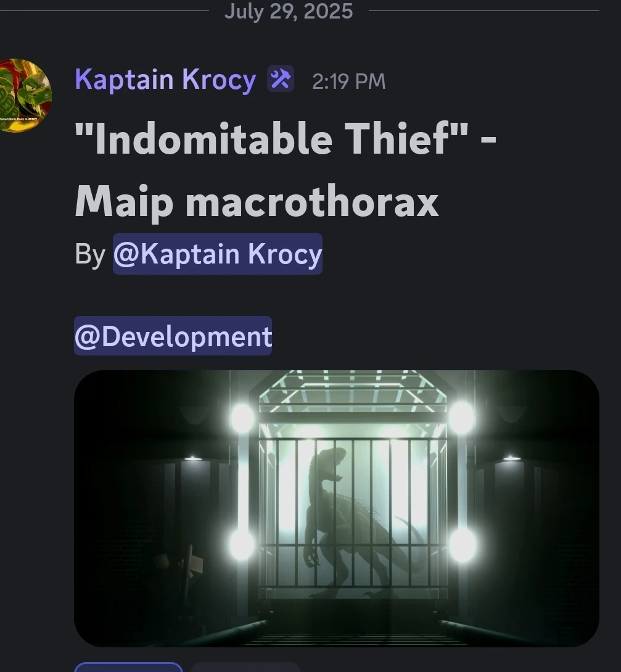This screenshot has height=672, width=621.
Task: Select the Kaptain Krocy username header
Action: tap(165, 80)
